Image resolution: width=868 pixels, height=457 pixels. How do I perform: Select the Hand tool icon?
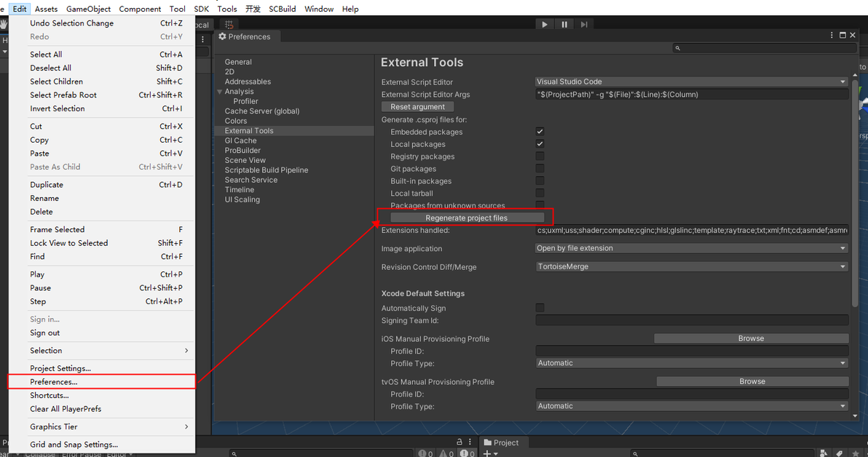pyautogui.click(x=4, y=24)
